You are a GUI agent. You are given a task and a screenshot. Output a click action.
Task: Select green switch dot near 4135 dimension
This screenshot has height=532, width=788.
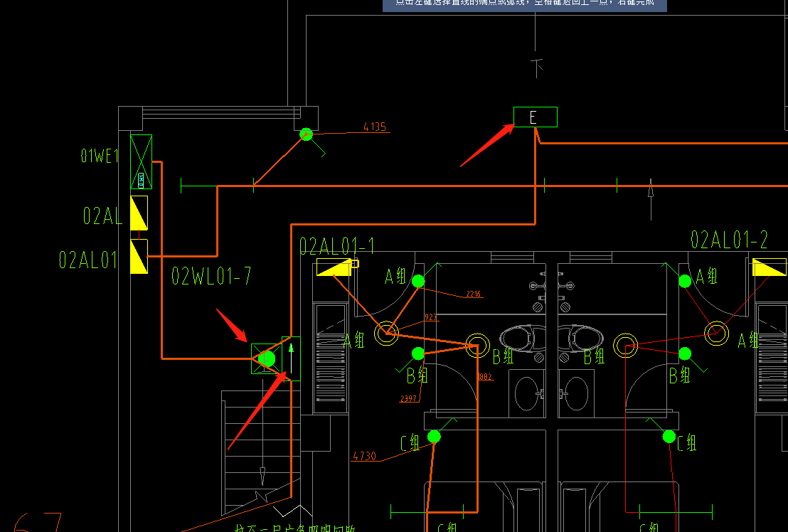306,134
